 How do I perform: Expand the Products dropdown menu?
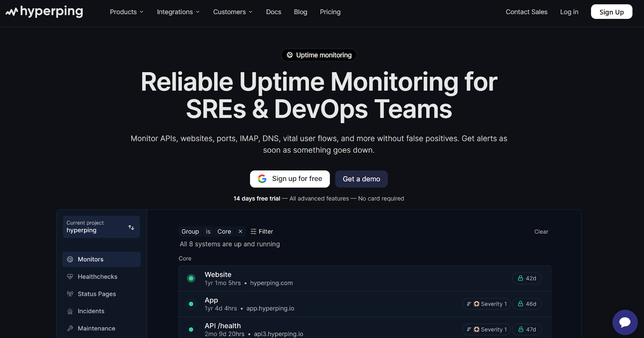pyautogui.click(x=126, y=12)
